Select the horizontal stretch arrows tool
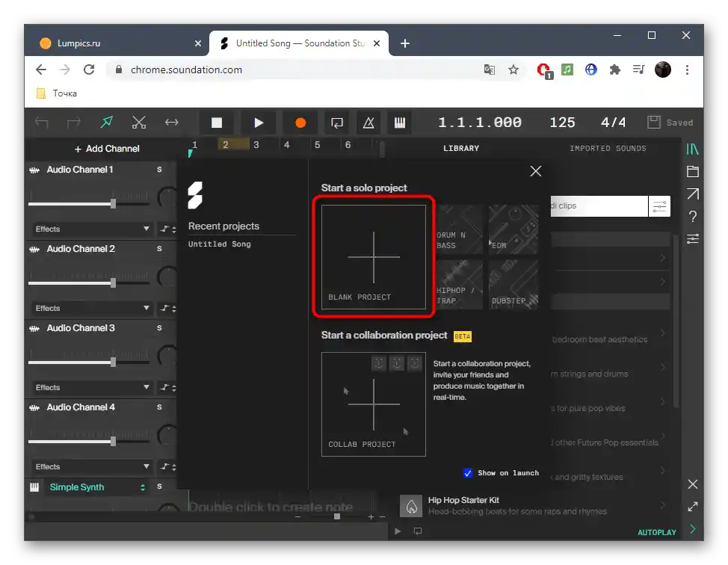Screen dimensions: 728x565 (x=172, y=122)
